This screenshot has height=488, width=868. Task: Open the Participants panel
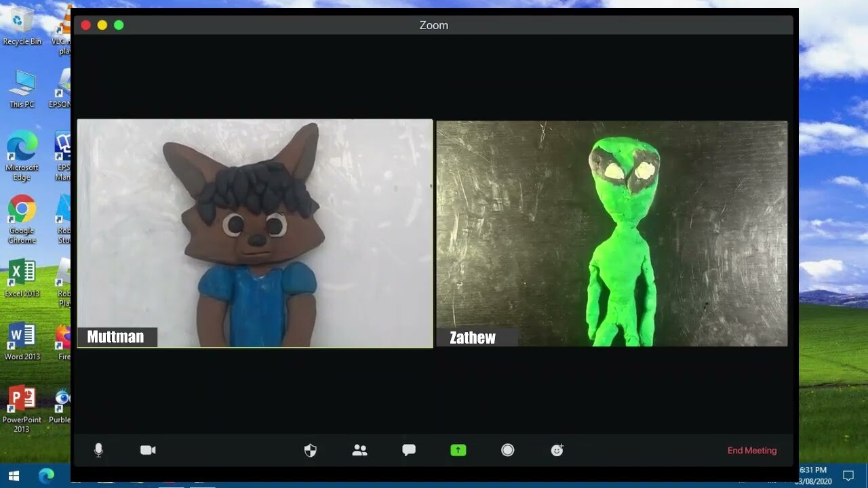(x=360, y=450)
